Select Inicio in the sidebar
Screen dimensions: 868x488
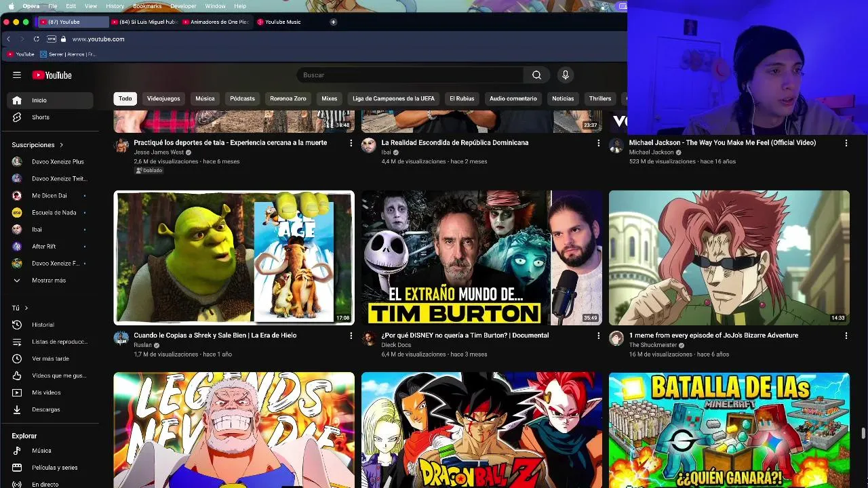[x=50, y=100]
